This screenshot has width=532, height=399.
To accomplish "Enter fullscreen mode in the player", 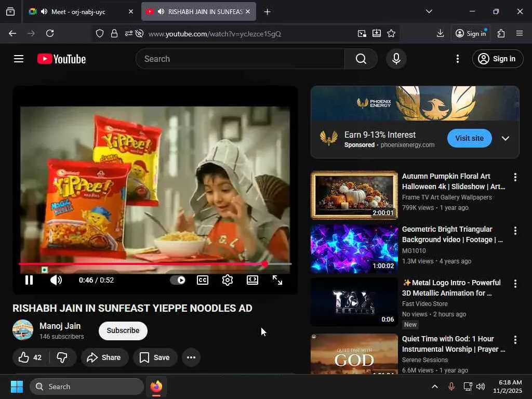I will click(x=277, y=280).
